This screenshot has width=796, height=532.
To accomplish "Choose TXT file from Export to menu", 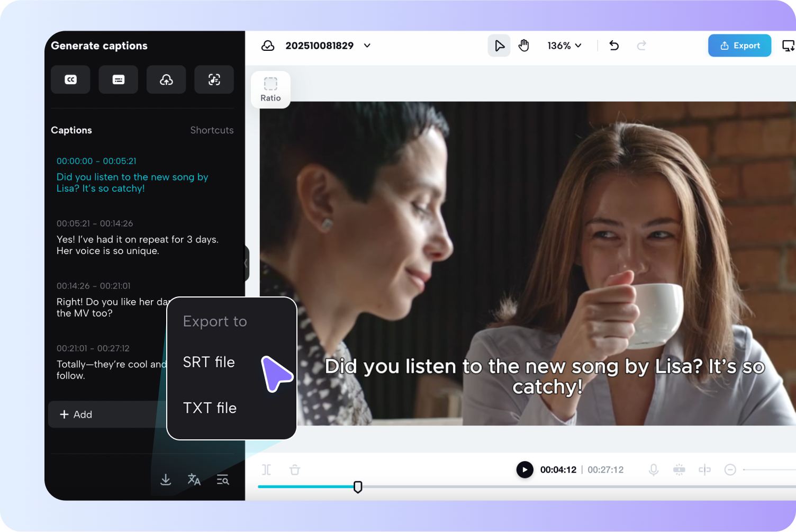I will [x=210, y=408].
